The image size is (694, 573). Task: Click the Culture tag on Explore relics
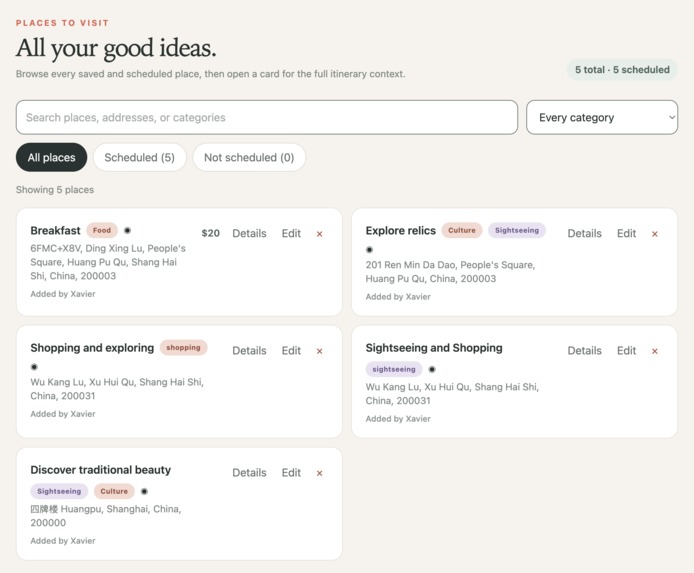(x=462, y=230)
